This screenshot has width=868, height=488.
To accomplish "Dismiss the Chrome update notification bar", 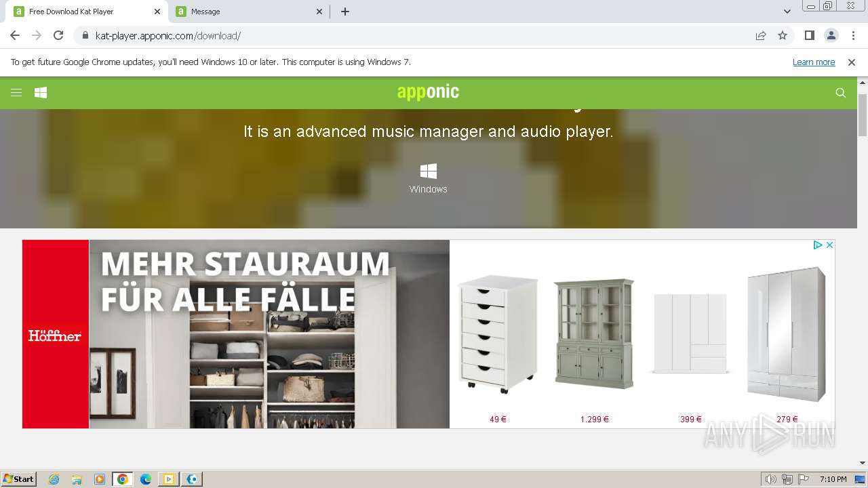I will pyautogui.click(x=852, y=62).
